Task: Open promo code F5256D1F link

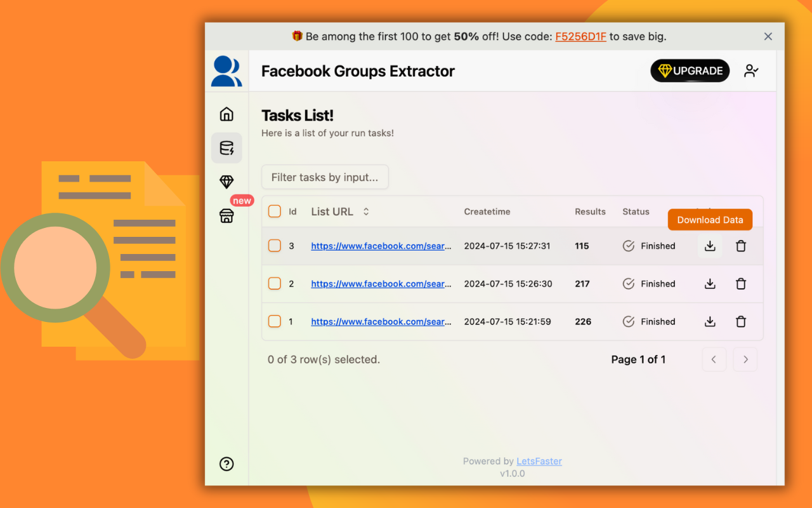Action: point(581,37)
